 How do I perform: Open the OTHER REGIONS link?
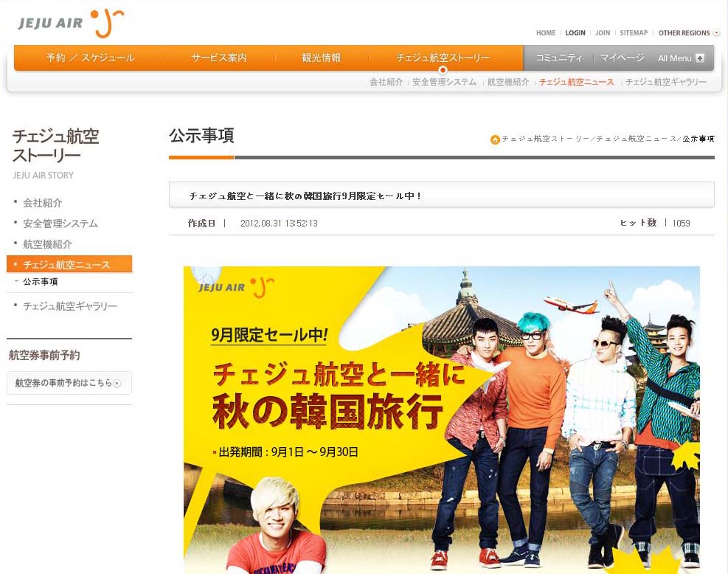[x=684, y=33]
